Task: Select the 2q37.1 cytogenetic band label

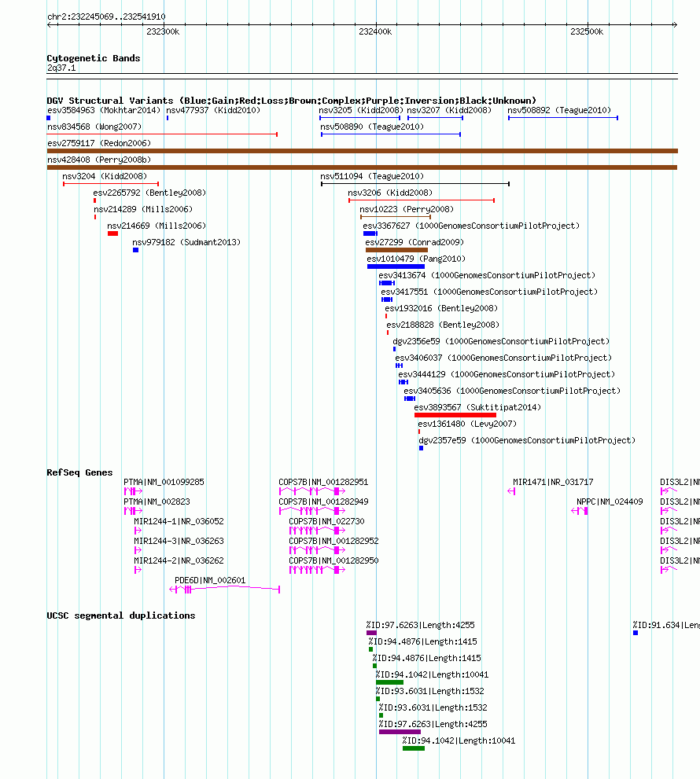Action: pyautogui.click(x=61, y=68)
